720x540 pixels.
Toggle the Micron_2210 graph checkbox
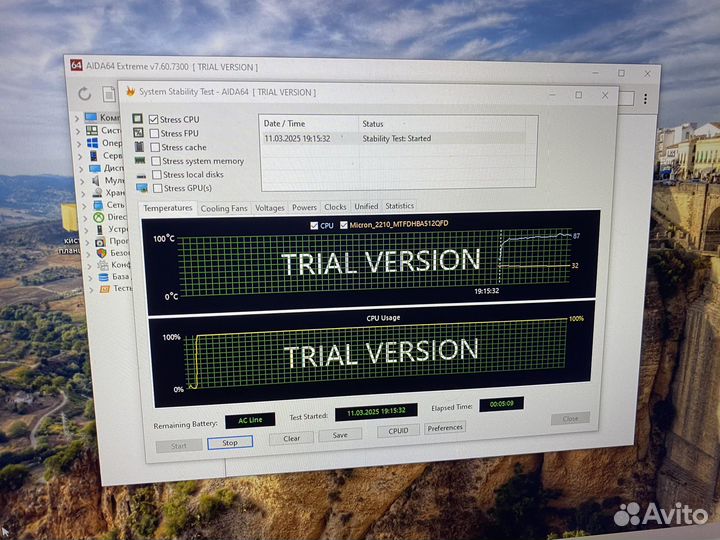344,225
